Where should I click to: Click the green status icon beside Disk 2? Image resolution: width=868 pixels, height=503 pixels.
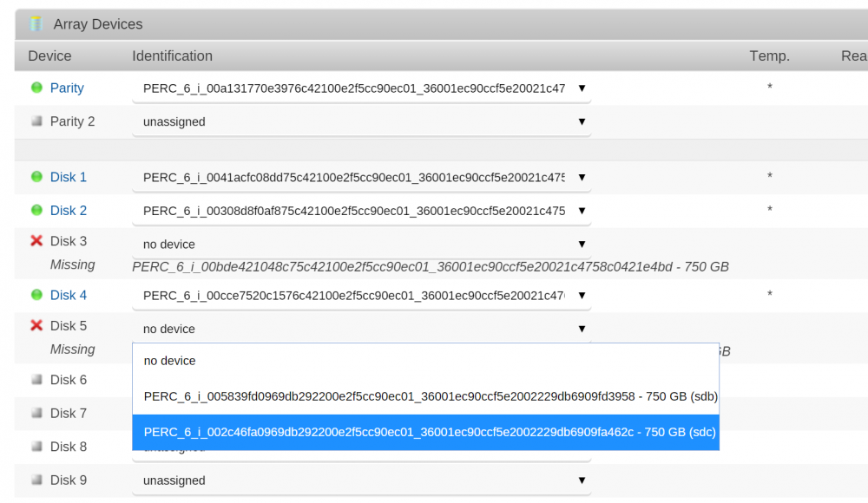36,210
